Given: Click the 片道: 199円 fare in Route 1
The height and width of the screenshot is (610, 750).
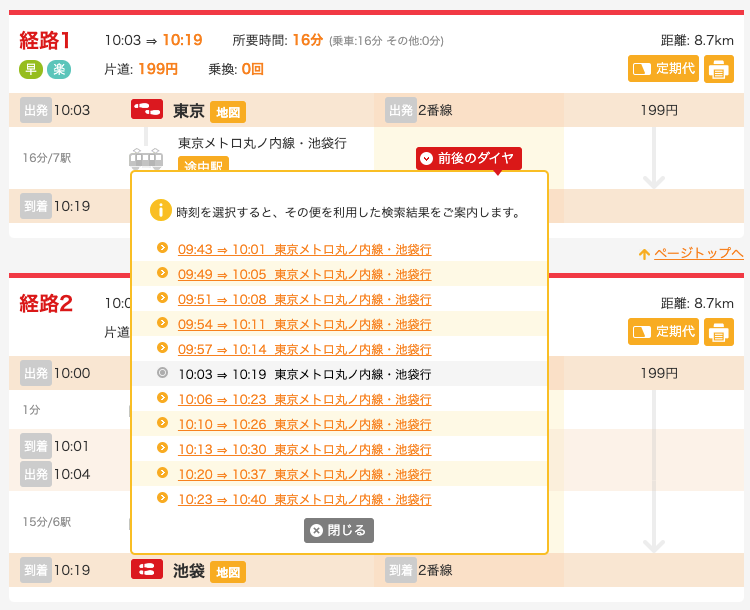Looking at the screenshot, I should tap(141, 69).
